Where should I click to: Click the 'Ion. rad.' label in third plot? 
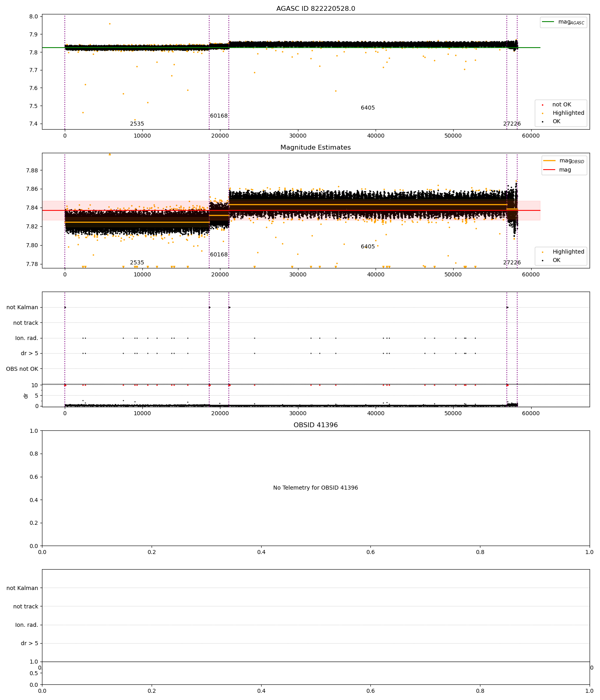click(27, 338)
